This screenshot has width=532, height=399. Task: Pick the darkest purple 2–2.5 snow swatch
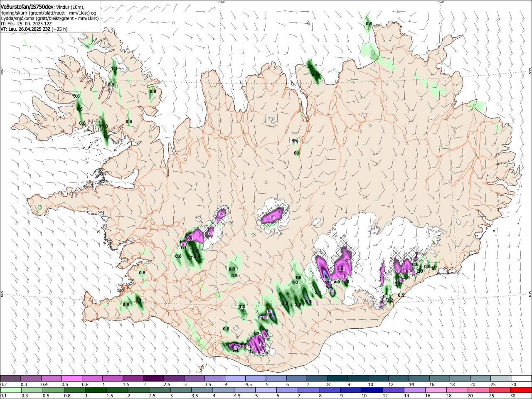(x=153, y=378)
